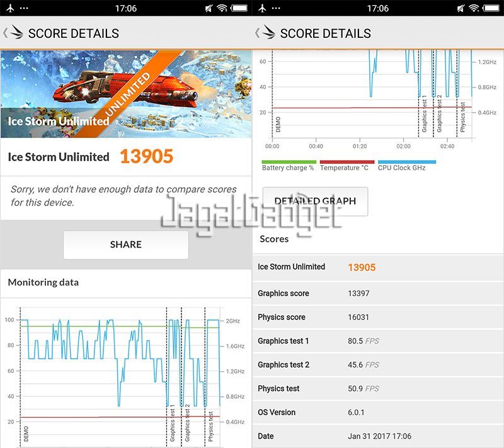Tap the three-dots notification icon in the left status bar

(x=24, y=8)
